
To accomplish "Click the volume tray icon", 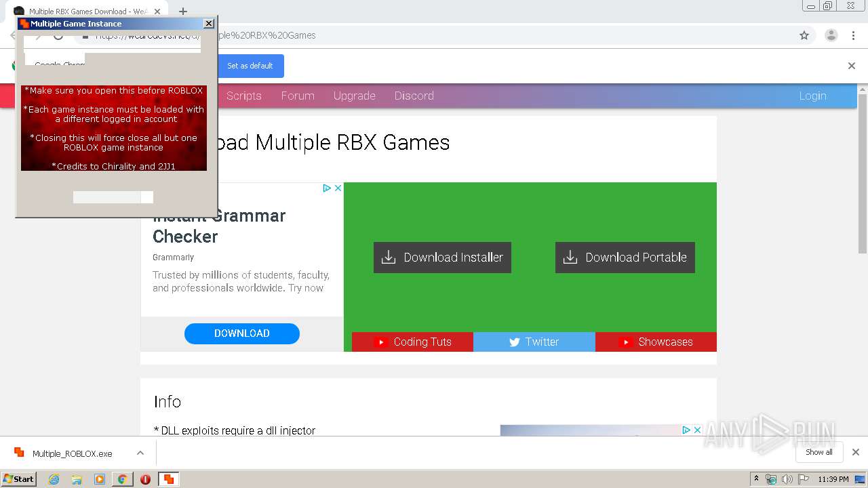I will pyautogui.click(x=787, y=479).
